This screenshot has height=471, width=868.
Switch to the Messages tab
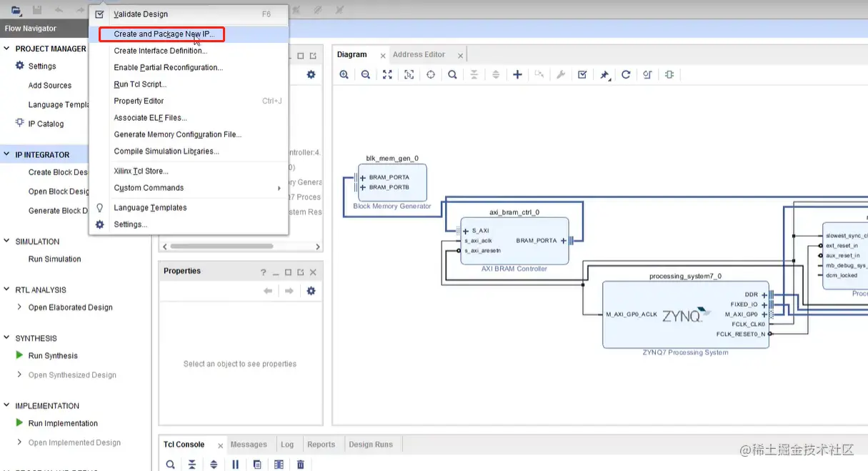[x=249, y=445]
